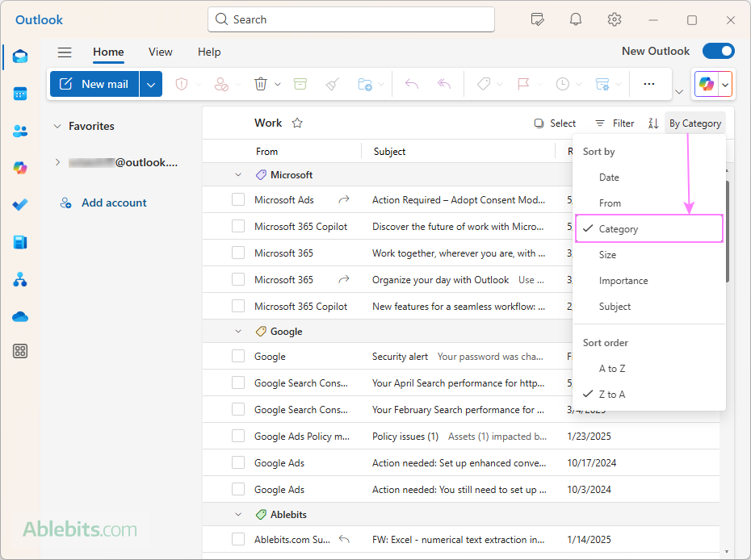Click the By Category sort button

pos(695,123)
